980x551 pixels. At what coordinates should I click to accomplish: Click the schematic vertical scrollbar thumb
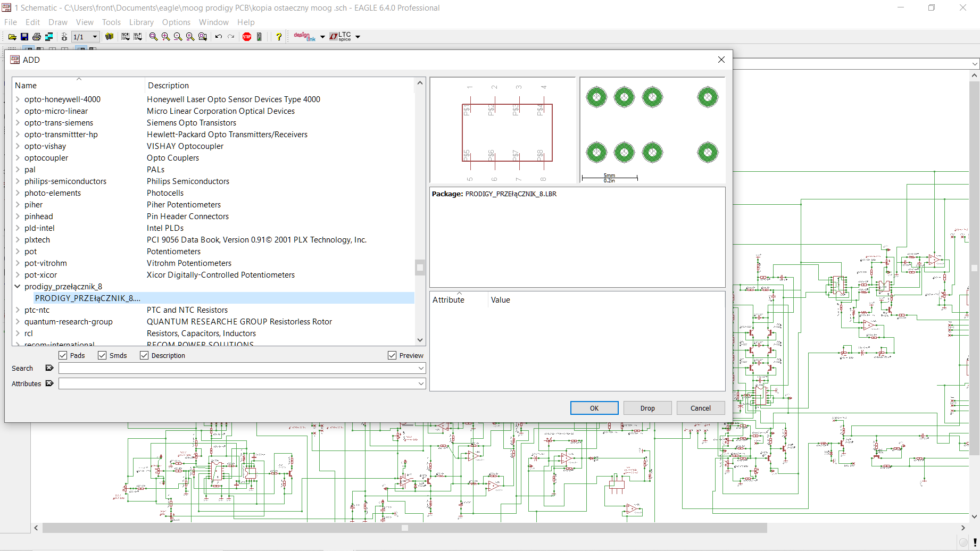click(974, 268)
